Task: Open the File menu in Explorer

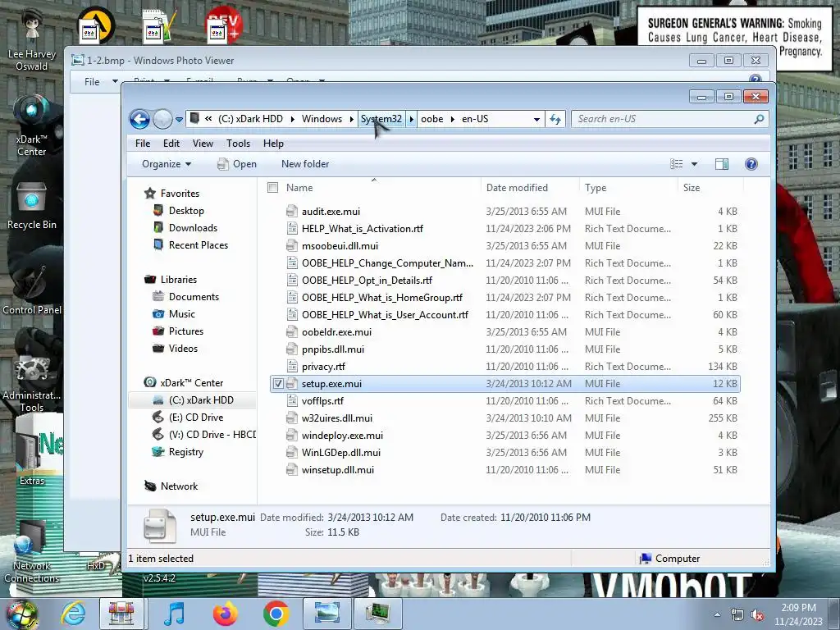Action: 143,144
